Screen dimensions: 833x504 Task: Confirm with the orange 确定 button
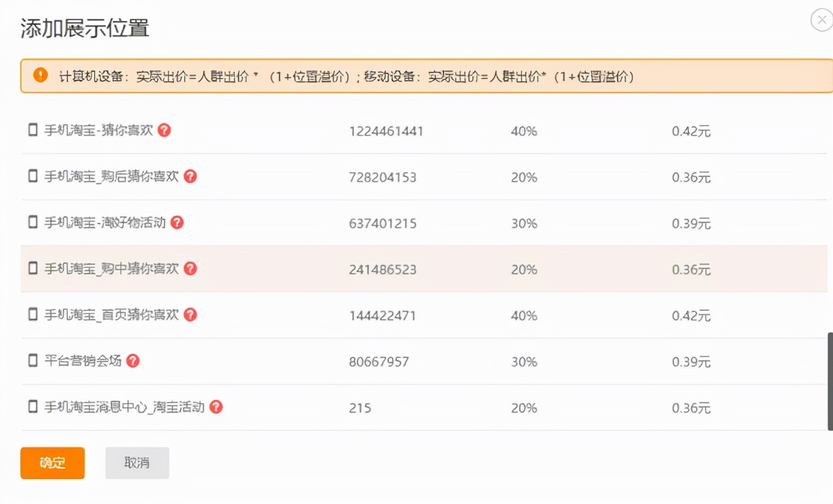tap(53, 463)
